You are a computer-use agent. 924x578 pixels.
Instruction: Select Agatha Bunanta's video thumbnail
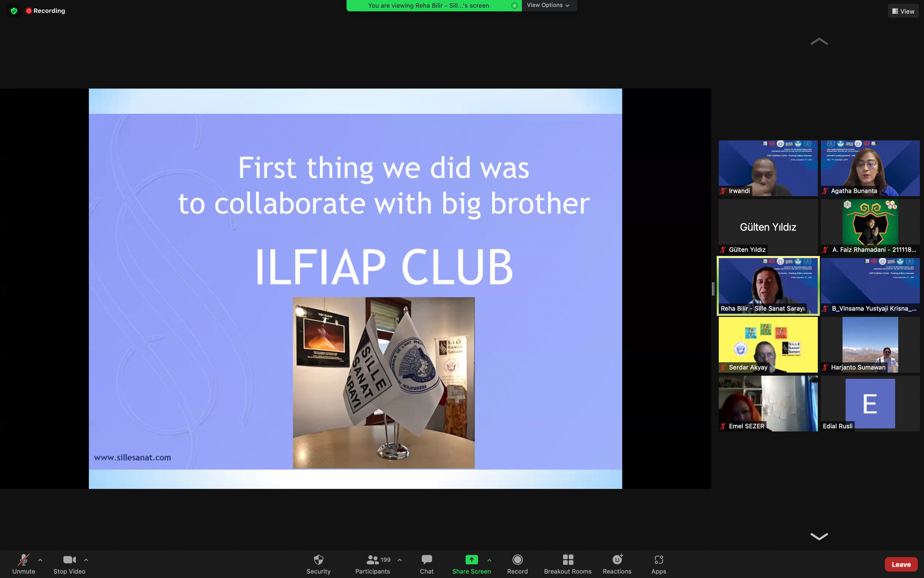[870, 168]
